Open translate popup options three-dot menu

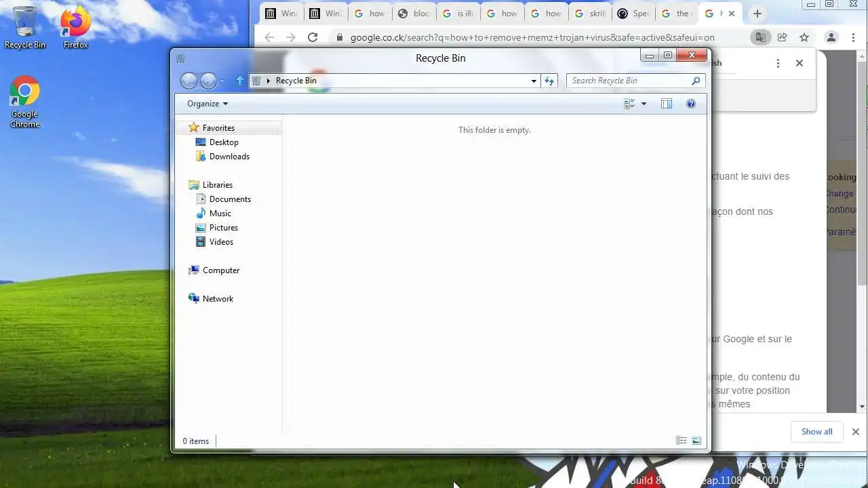(x=778, y=63)
